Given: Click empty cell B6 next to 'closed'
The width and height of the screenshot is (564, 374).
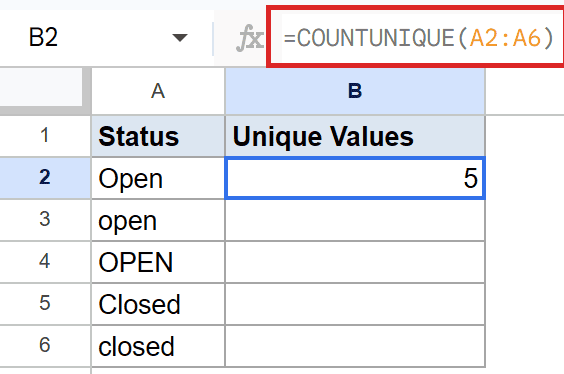Looking at the screenshot, I should tap(355, 346).
